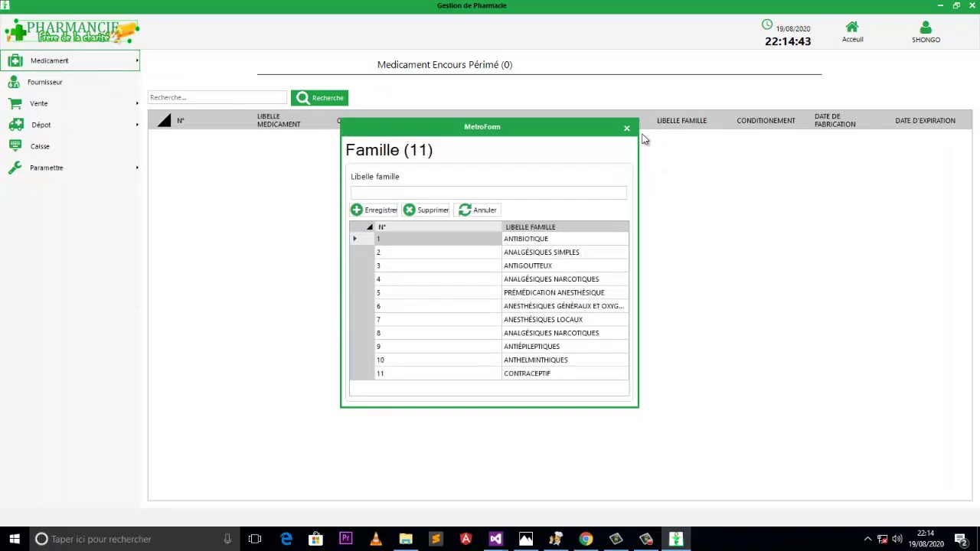This screenshot has width=980, height=551.
Task: Click Annuler in the Famille dialog
Action: point(478,210)
